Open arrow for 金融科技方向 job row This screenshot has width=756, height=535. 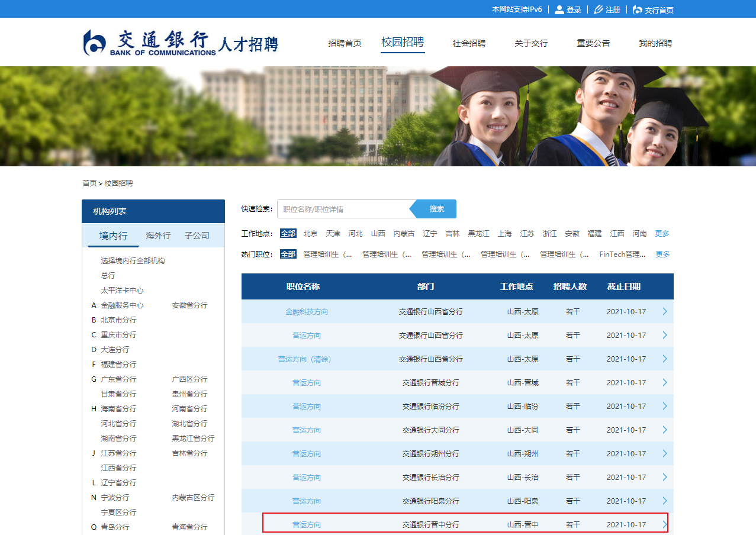665,311
